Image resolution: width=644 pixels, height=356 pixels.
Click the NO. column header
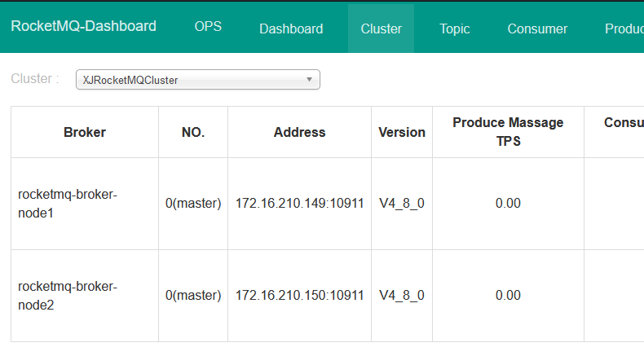click(x=193, y=132)
